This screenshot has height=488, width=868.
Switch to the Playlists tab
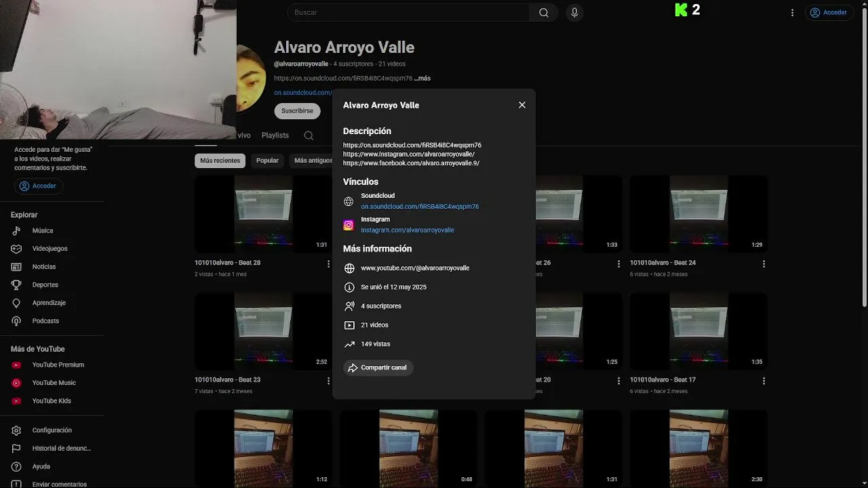pos(275,136)
